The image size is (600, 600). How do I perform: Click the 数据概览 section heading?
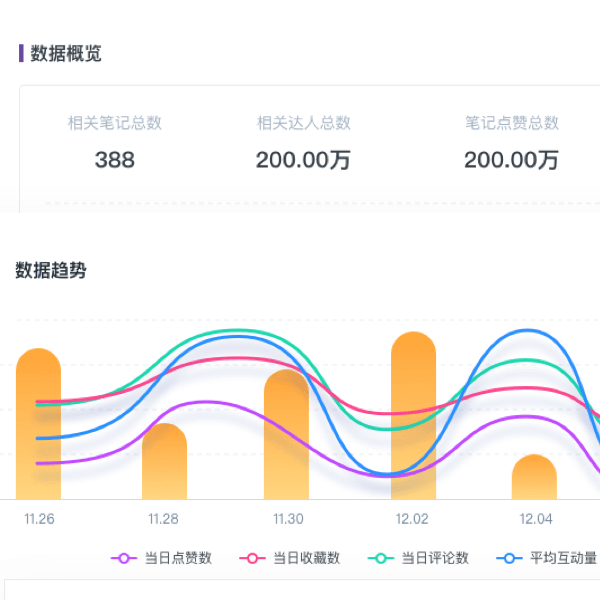66,54
